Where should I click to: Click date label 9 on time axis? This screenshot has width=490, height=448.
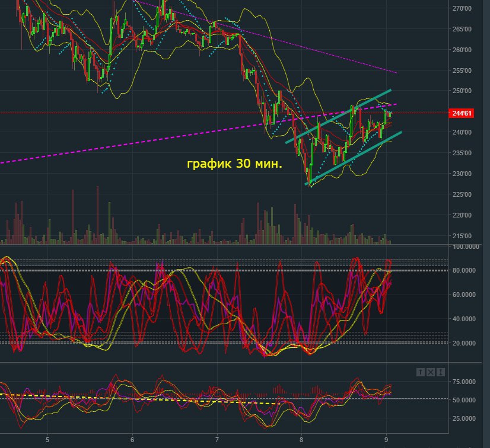coord(386,440)
